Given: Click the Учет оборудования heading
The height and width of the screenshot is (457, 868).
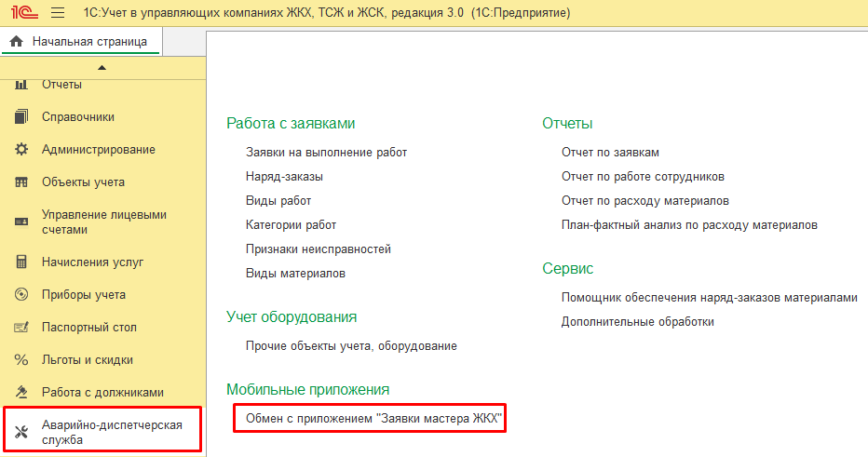Looking at the screenshot, I should 292,317.
